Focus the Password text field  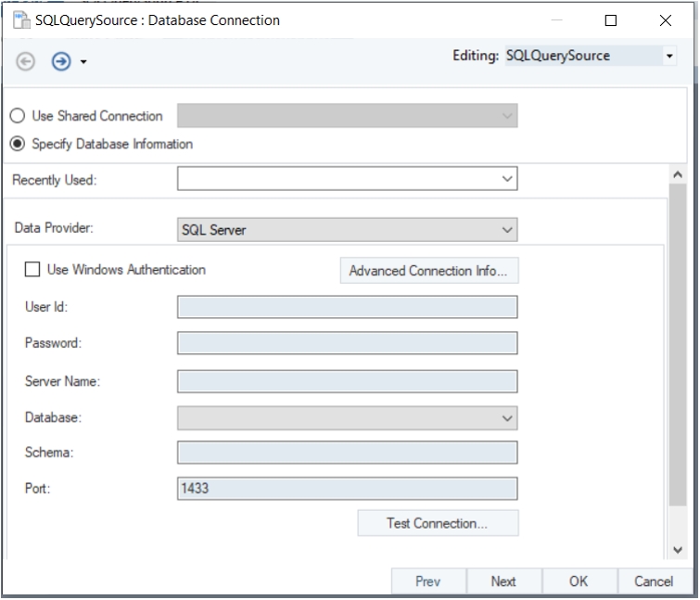tap(347, 343)
